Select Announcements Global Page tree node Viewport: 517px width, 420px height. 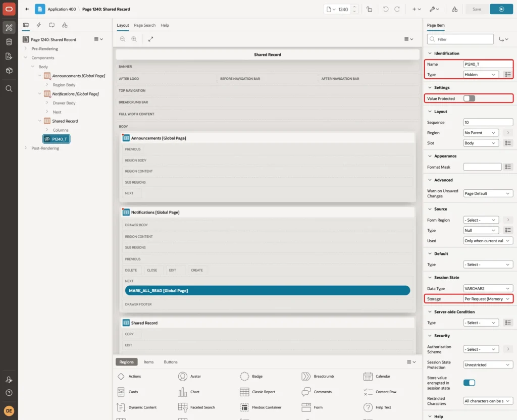[x=78, y=76]
